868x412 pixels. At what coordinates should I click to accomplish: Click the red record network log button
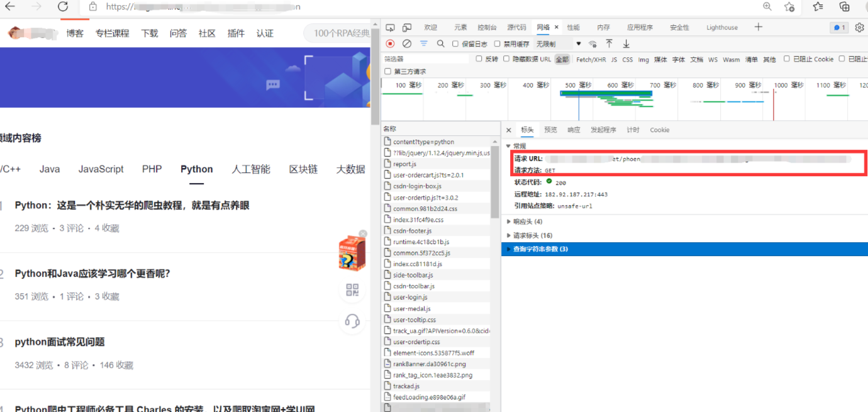click(390, 43)
